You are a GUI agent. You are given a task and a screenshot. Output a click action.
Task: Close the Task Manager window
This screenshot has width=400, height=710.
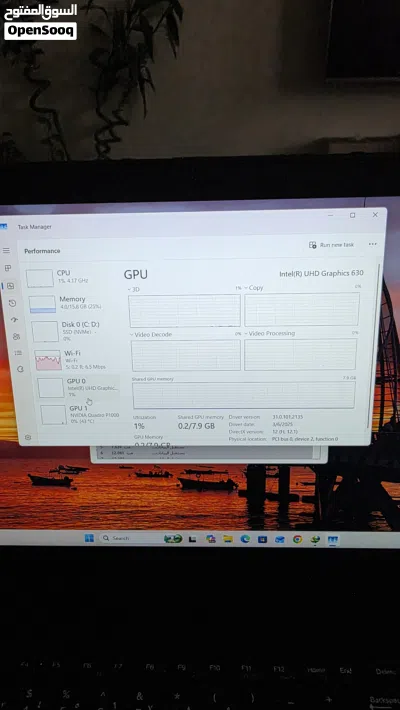tap(375, 215)
